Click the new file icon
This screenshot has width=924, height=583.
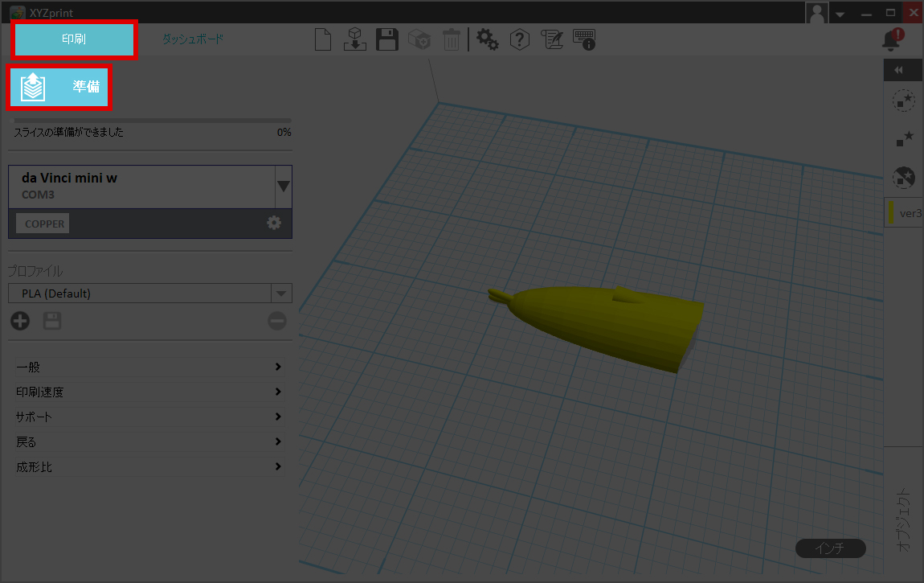[x=323, y=39]
